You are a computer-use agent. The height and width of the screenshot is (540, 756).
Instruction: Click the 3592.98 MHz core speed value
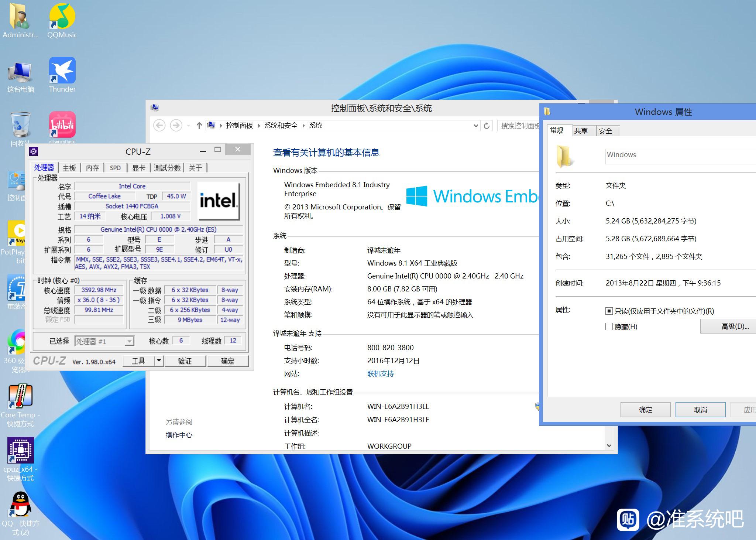click(99, 290)
